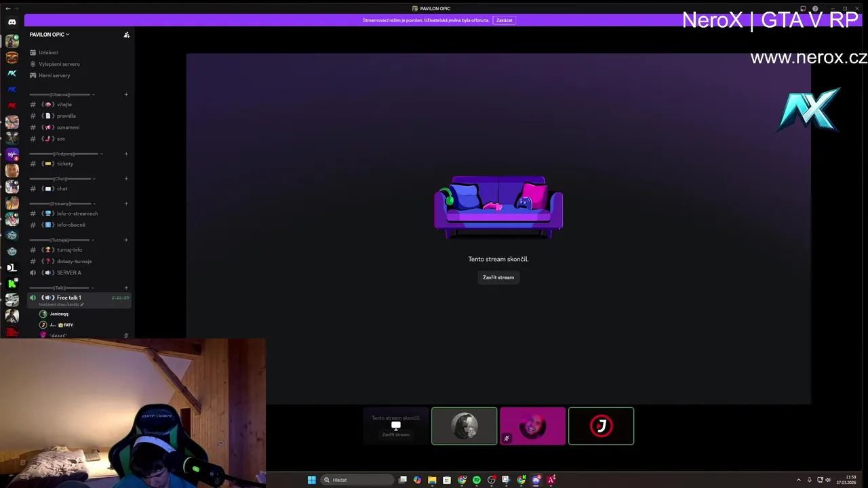The width and height of the screenshot is (868, 488).
Task: Click the Windows Start button
Action: 311,480
